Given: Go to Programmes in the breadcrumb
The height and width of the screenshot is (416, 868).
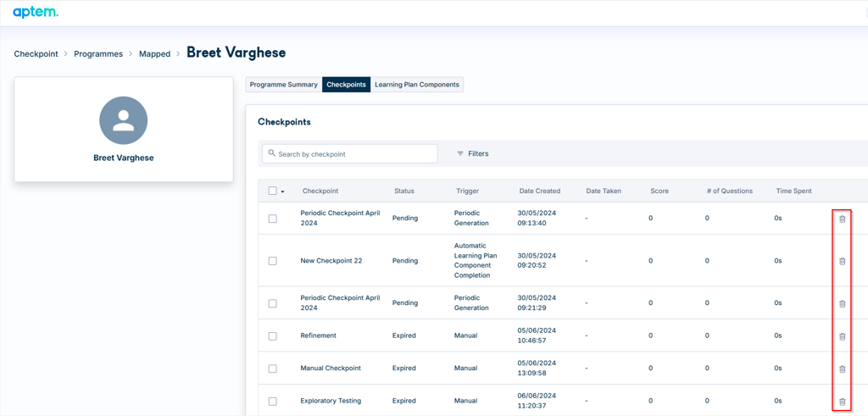Looking at the screenshot, I should [98, 54].
